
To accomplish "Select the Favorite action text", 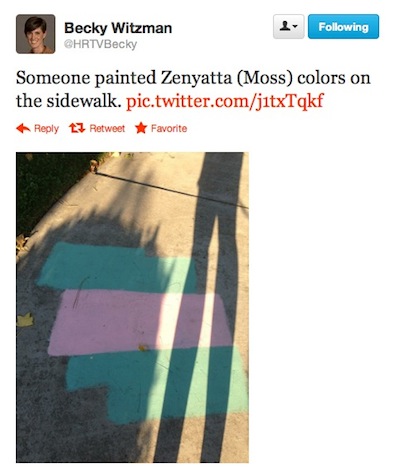I will (169, 128).
